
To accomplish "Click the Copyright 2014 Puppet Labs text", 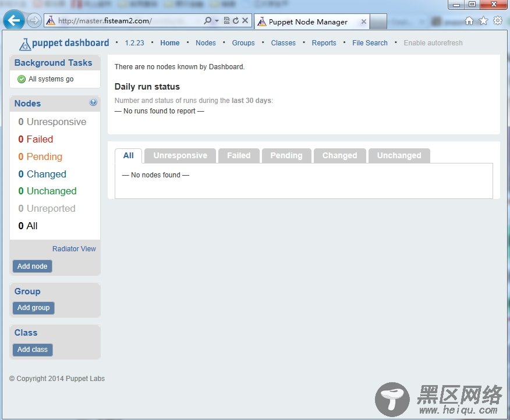I will click(57, 378).
